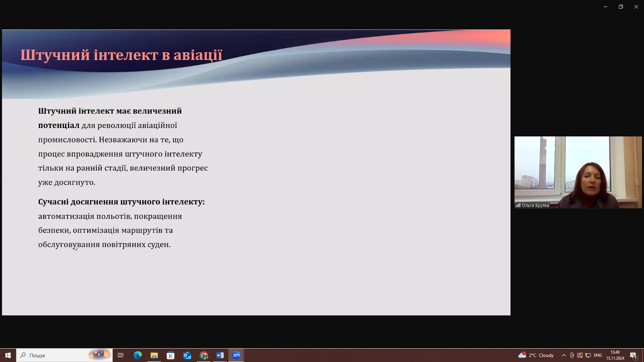Open weather widget showing 2°C Cloudy

pos(536,355)
